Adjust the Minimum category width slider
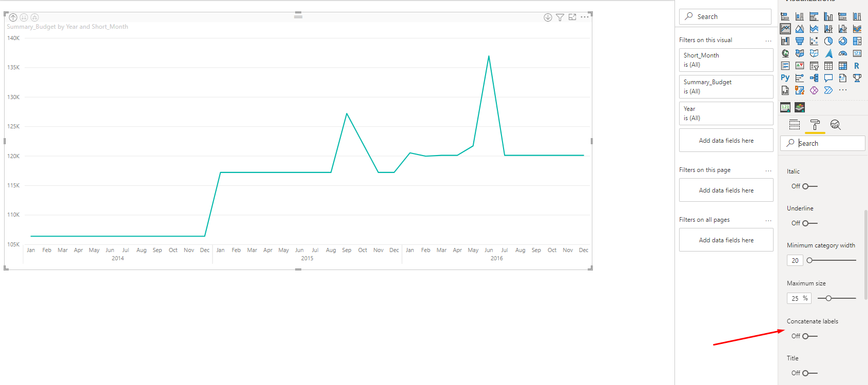Image resolution: width=868 pixels, height=385 pixels. (x=809, y=260)
